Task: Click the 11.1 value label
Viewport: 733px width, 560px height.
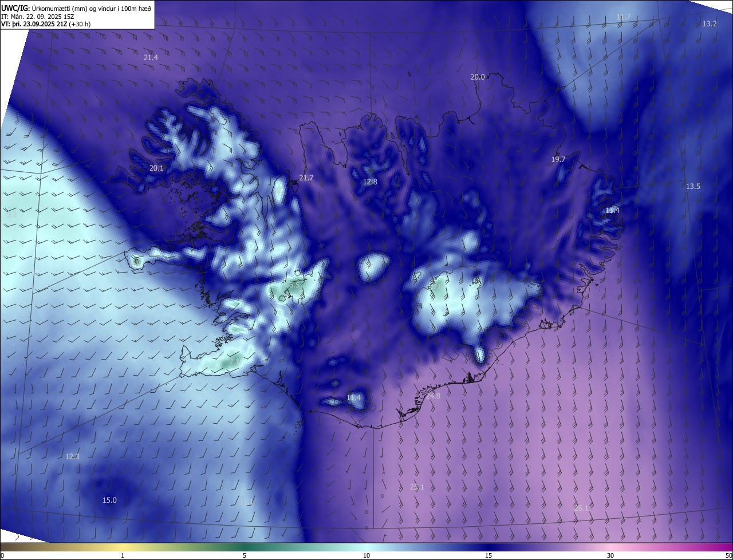Action: click(246, 502)
